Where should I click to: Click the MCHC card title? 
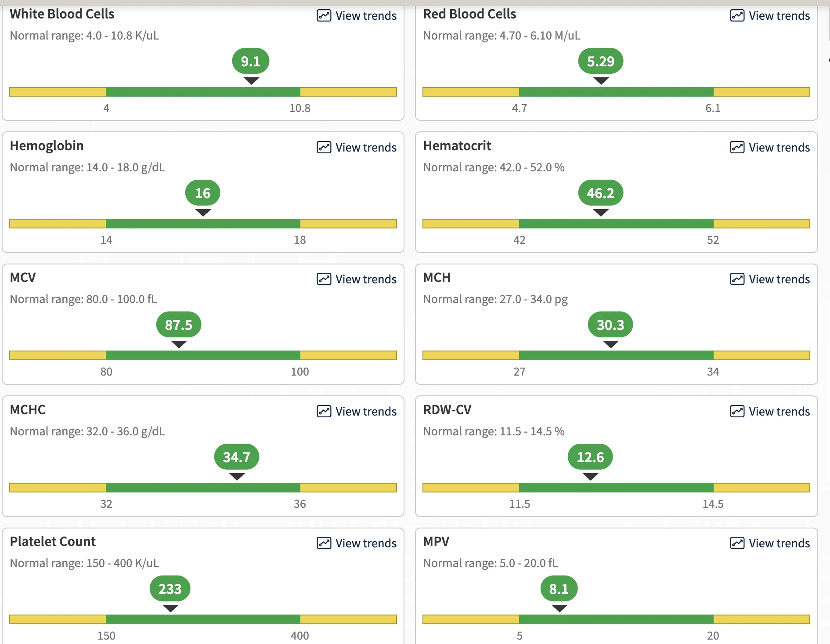[28, 409]
